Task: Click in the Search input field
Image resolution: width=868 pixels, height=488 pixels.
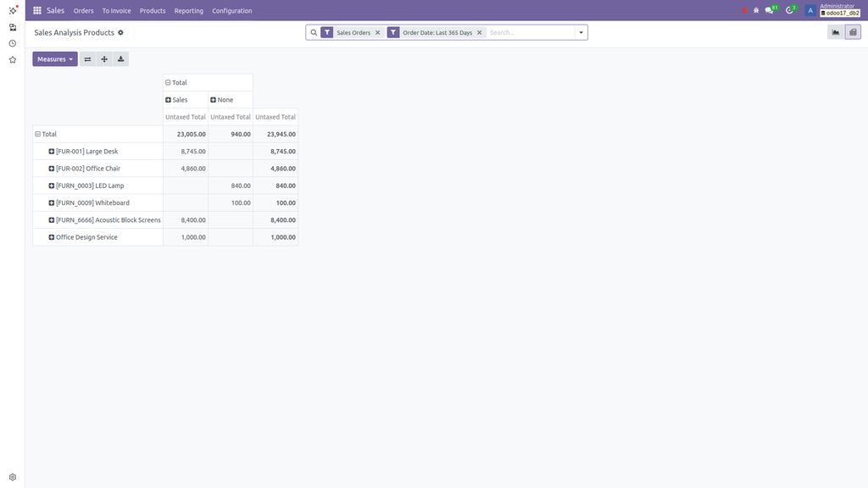Action: point(530,32)
